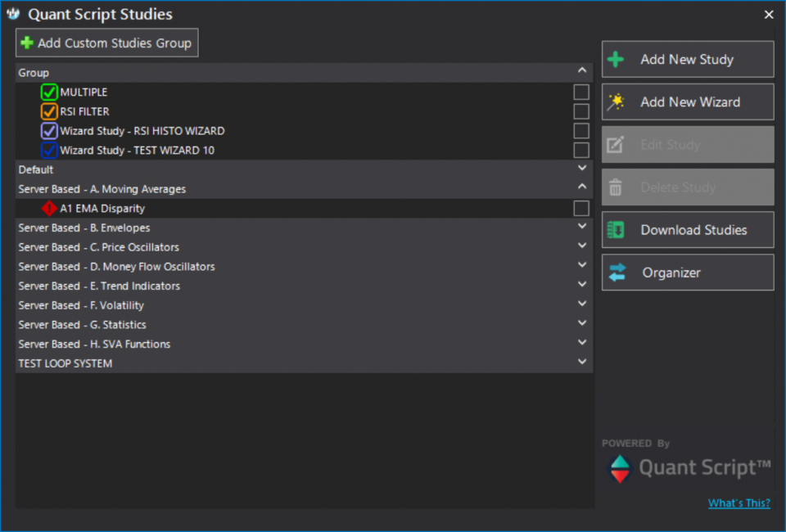Viewport: 786px width, 532px height.
Task: Tick the right-side box for TEST WIZARD 10 row
Action: [x=581, y=151]
